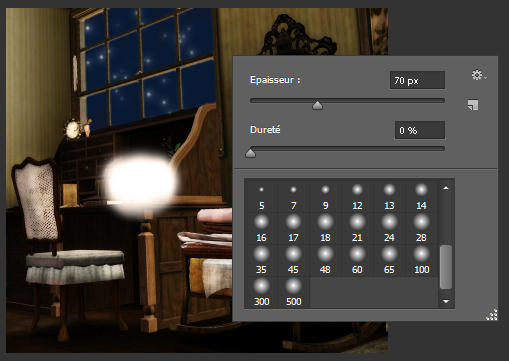
Task: Open the brush panel gear menu
Action: [479, 76]
